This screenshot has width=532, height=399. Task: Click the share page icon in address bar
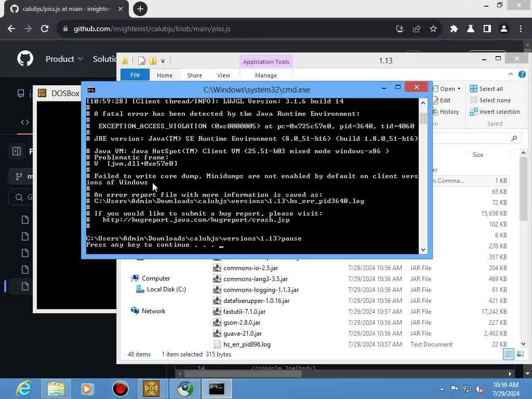click(x=417, y=29)
